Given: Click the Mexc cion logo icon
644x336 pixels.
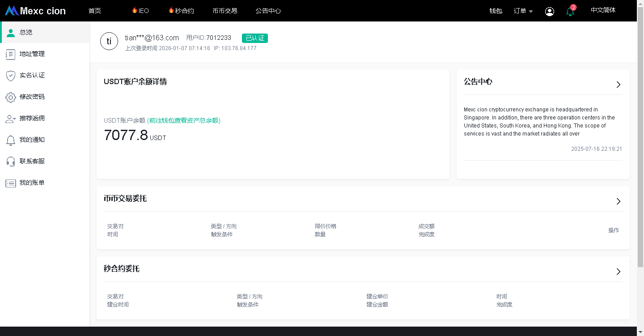Looking at the screenshot, I should tap(12, 11).
